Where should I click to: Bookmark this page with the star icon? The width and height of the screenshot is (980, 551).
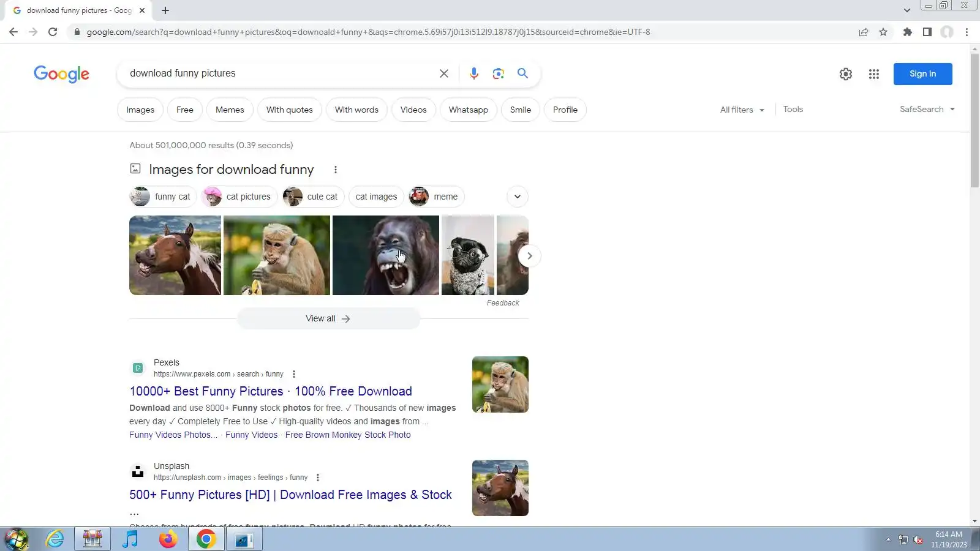pos(883,32)
